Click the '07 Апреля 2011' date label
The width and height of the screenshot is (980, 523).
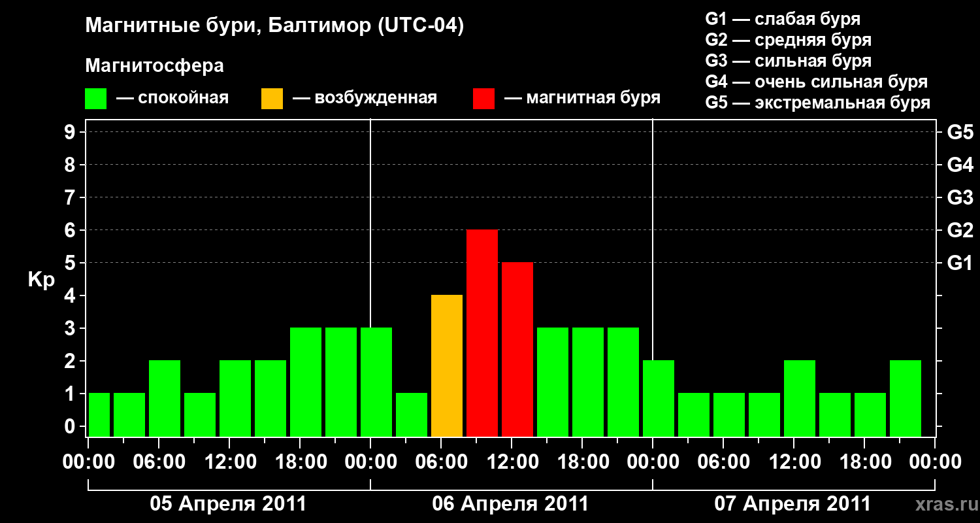click(792, 504)
